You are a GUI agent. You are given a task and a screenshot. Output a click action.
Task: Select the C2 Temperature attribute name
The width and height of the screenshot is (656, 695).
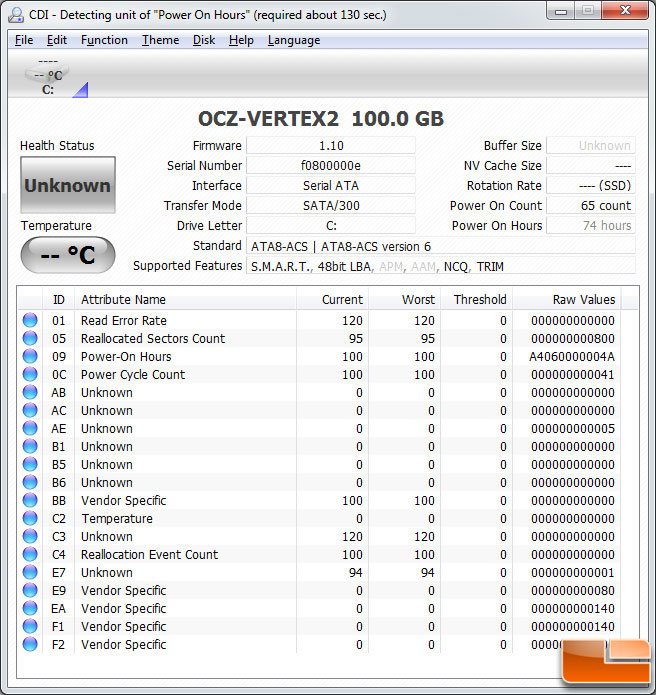click(117, 519)
